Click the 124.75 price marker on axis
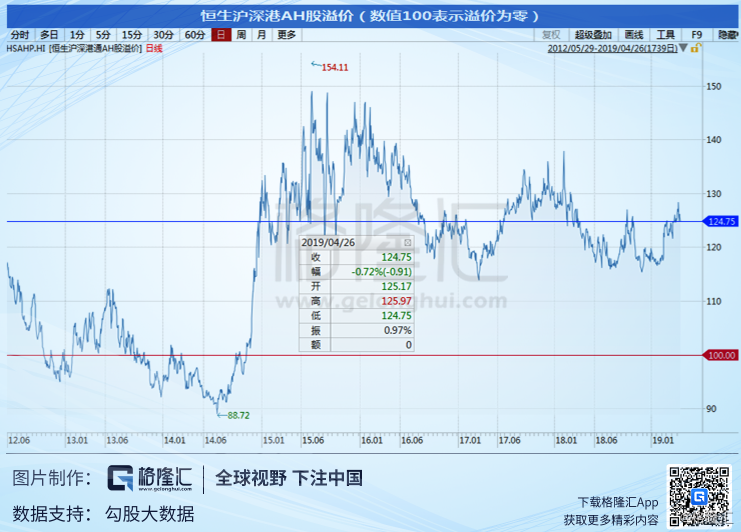741x532 pixels. (721, 221)
